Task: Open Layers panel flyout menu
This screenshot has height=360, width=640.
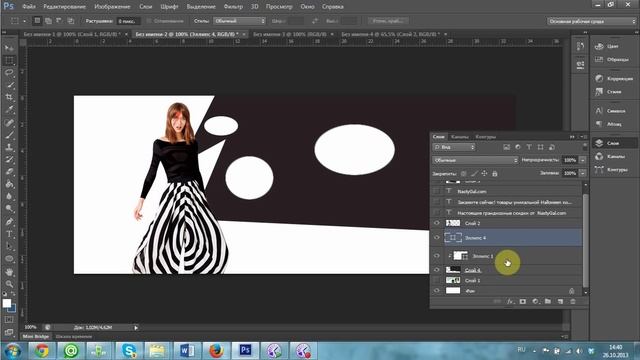Action: click(x=584, y=137)
